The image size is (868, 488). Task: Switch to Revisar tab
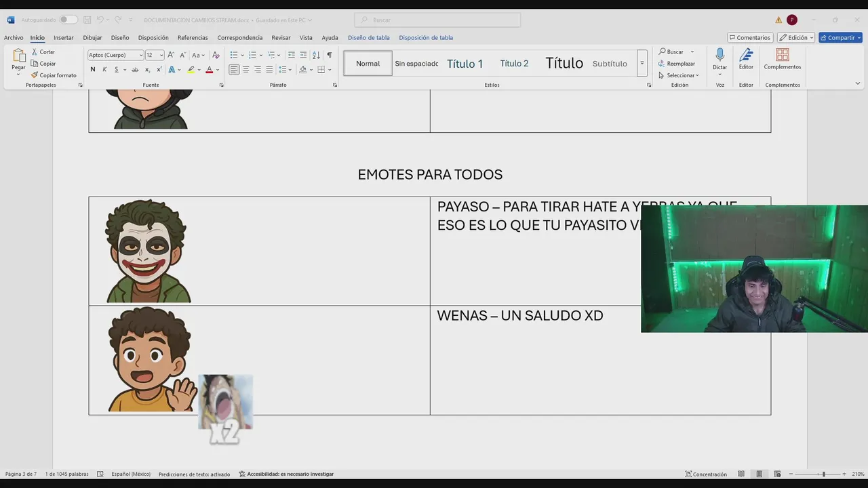pos(281,38)
